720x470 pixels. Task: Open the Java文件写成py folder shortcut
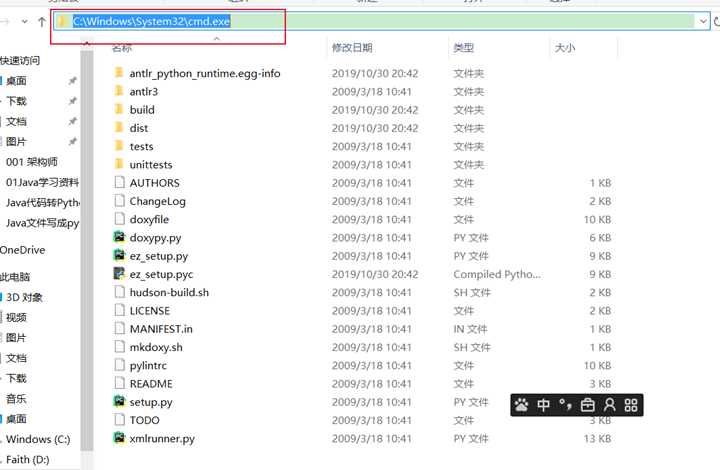[42, 223]
